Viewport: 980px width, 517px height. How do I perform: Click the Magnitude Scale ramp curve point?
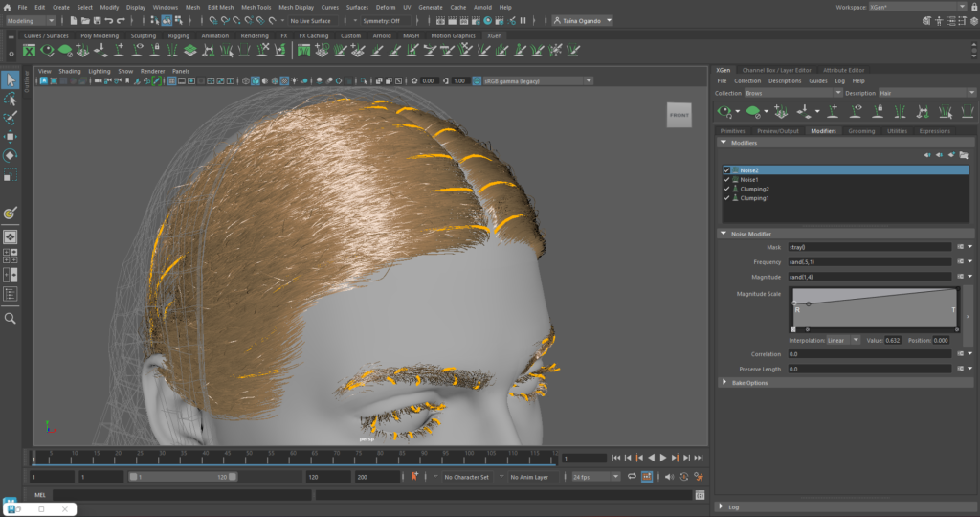(x=809, y=303)
